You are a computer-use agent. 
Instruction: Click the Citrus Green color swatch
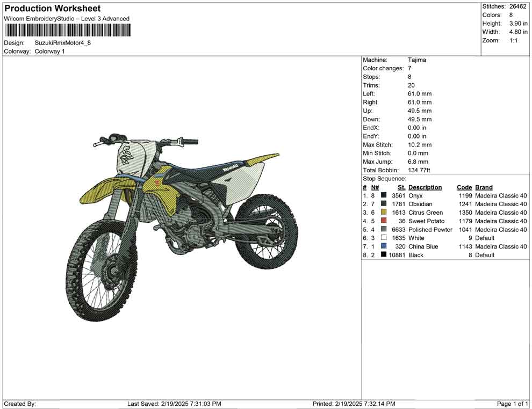click(x=383, y=212)
